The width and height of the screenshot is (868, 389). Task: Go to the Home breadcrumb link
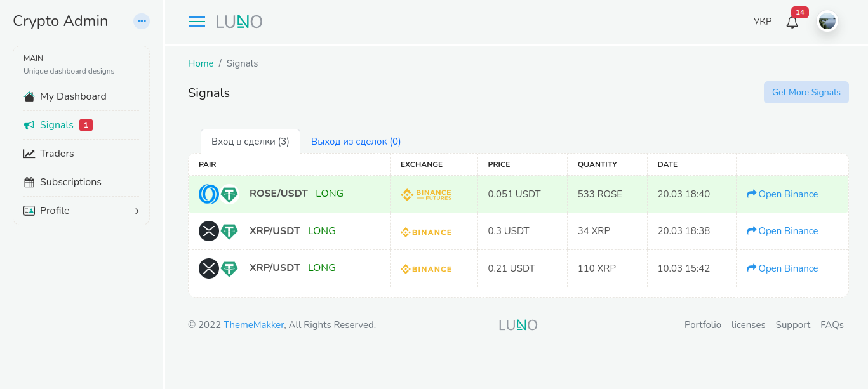[x=201, y=63]
